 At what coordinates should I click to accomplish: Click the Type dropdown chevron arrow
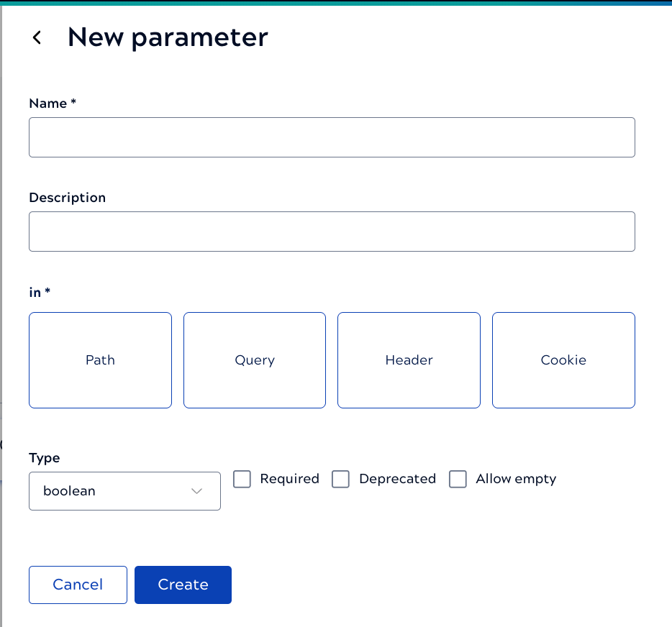(x=196, y=491)
